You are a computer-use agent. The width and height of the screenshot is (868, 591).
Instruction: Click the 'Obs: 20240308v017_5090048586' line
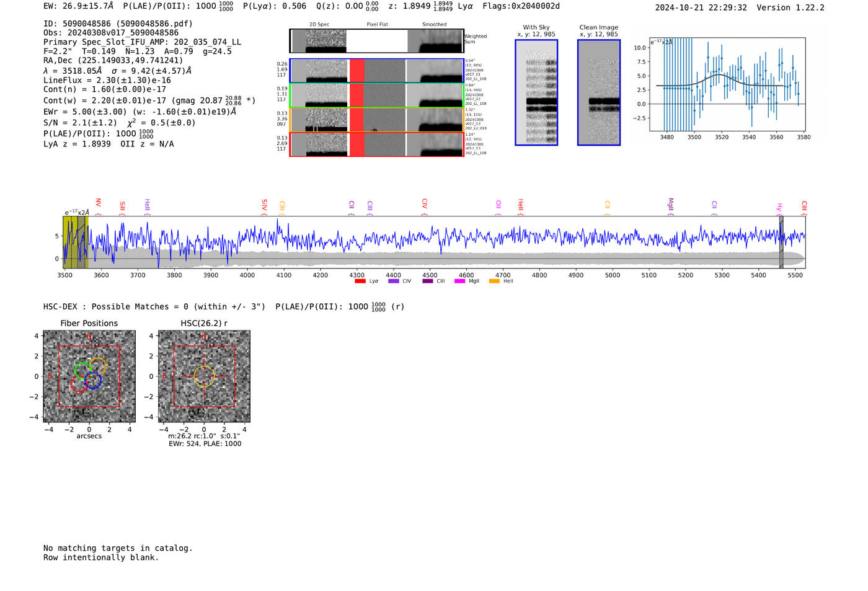[x=111, y=33]
